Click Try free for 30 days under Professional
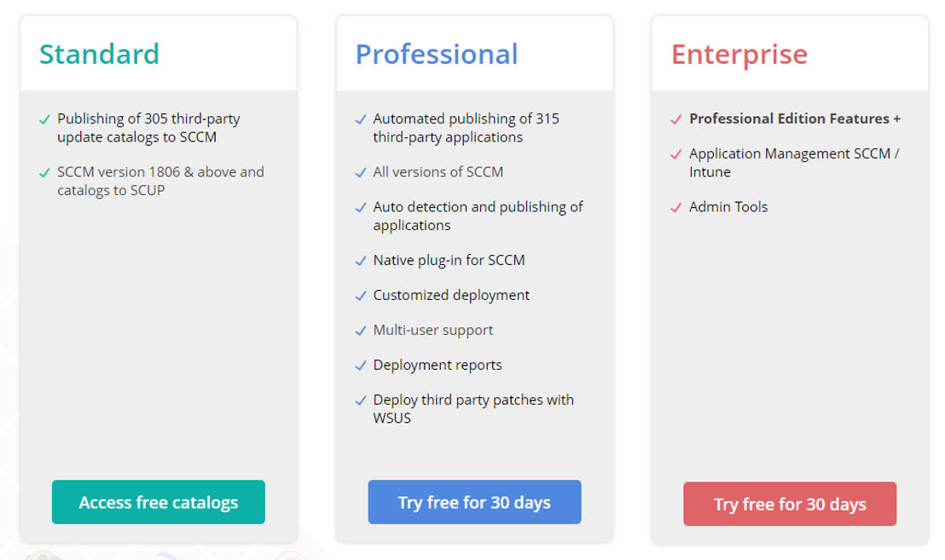The height and width of the screenshot is (560, 945). point(474,502)
